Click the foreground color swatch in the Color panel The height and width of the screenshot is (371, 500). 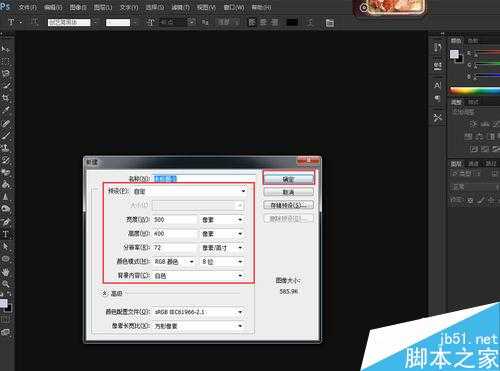[454, 54]
